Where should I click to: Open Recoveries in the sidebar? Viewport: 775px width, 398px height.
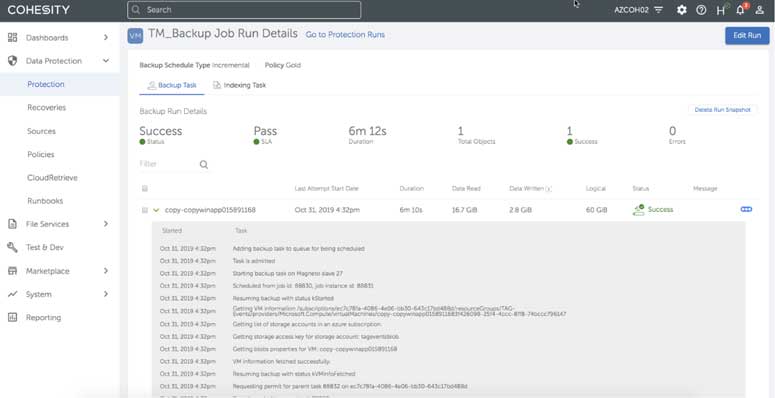pos(46,107)
